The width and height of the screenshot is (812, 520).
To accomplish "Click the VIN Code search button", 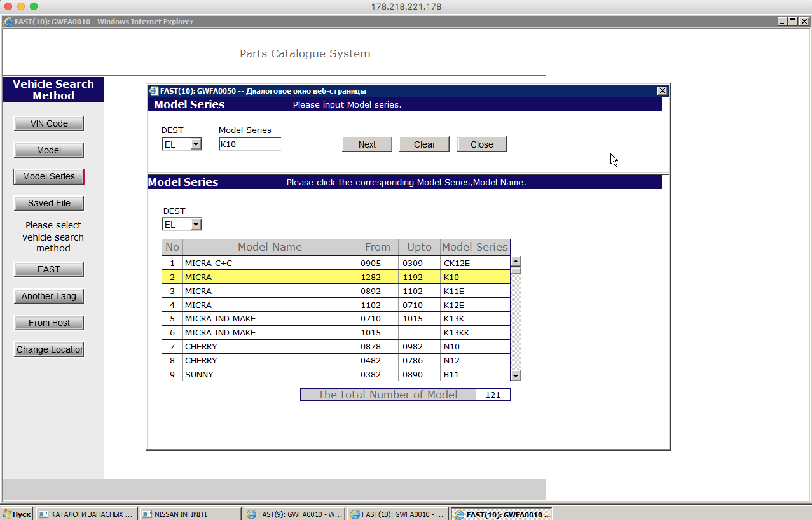I will [x=49, y=123].
